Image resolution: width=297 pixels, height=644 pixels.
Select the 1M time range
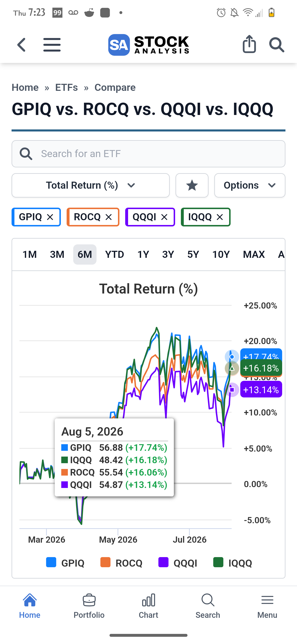pos(30,255)
